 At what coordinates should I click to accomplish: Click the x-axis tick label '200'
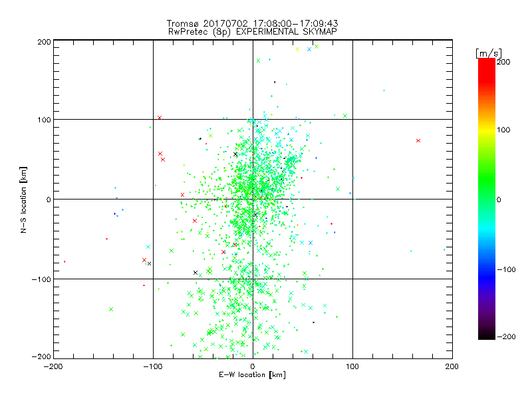click(x=452, y=366)
